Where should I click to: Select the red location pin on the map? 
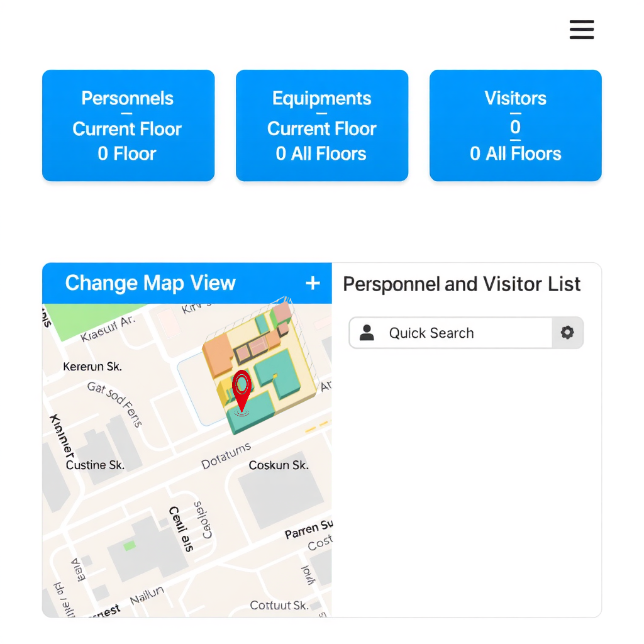point(241,389)
